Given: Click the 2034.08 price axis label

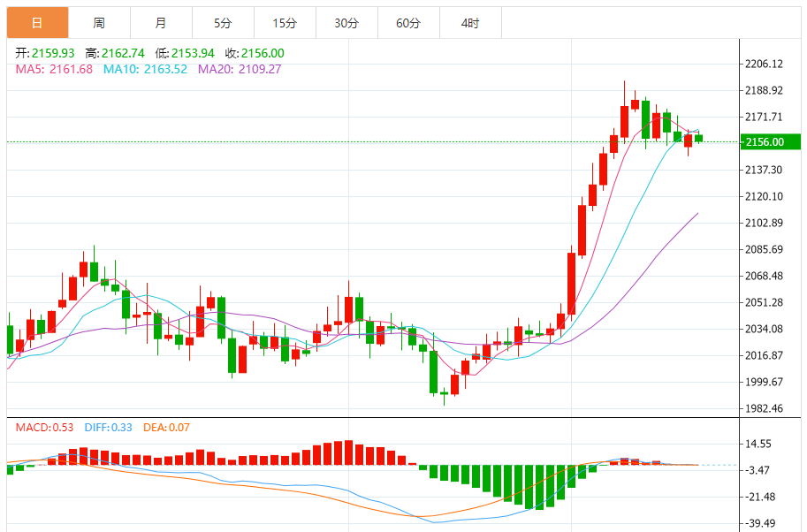Looking at the screenshot, I should coord(764,329).
